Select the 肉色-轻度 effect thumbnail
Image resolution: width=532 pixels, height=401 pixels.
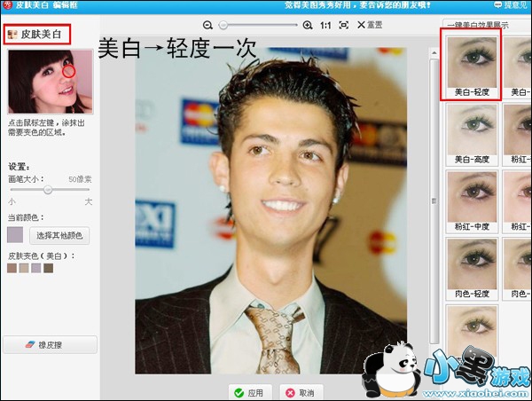tap(472, 268)
